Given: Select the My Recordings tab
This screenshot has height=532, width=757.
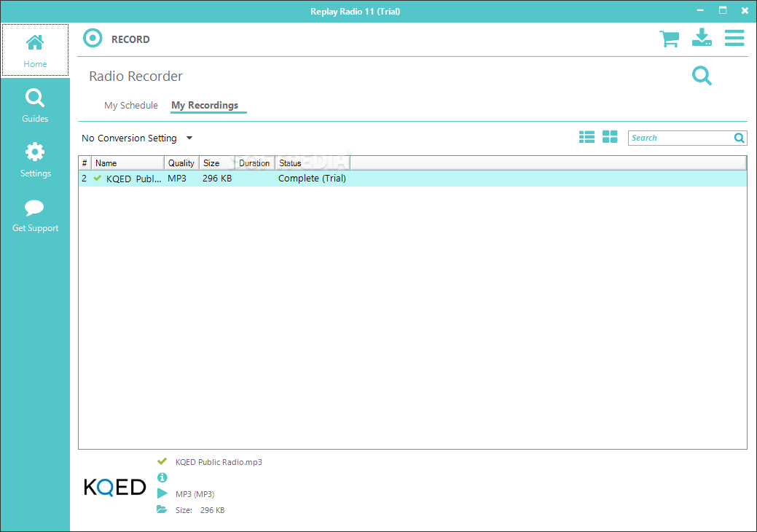Looking at the screenshot, I should [x=205, y=106].
